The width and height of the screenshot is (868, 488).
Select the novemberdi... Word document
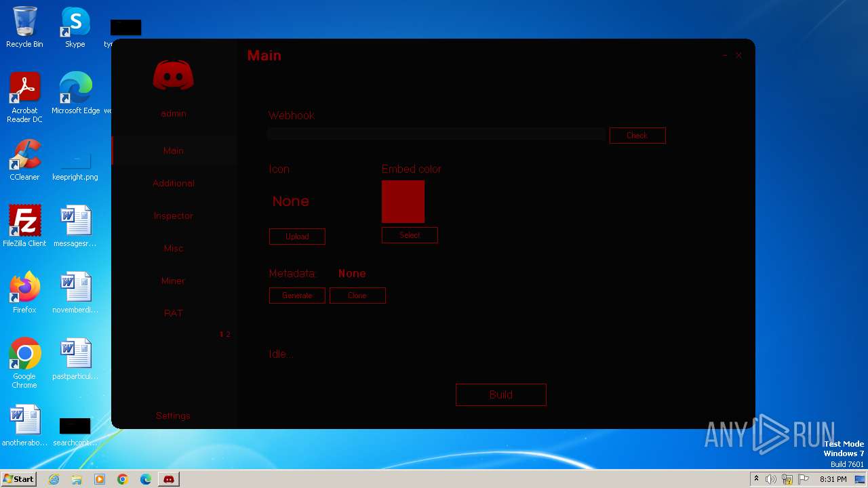[x=75, y=293]
